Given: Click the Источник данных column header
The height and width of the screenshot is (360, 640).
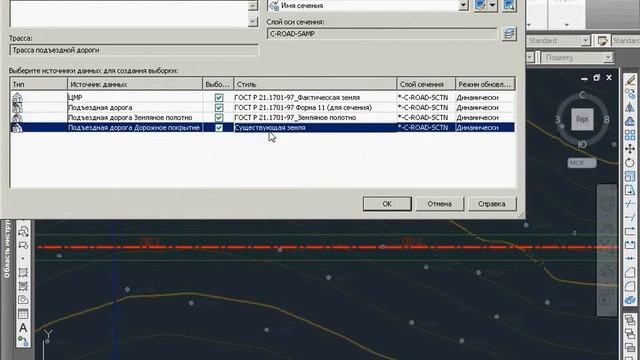Looking at the screenshot, I should click(135, 84).
